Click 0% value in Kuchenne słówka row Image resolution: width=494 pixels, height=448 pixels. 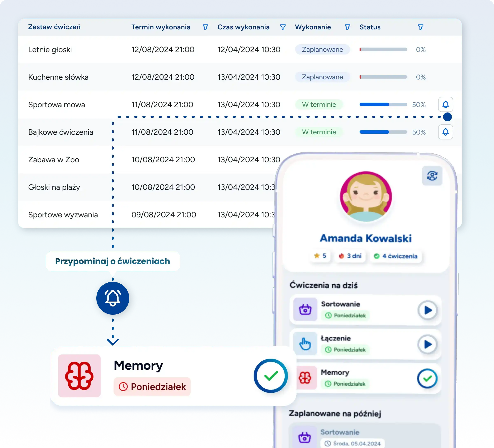pyautogui.click(x=421, y=77)
